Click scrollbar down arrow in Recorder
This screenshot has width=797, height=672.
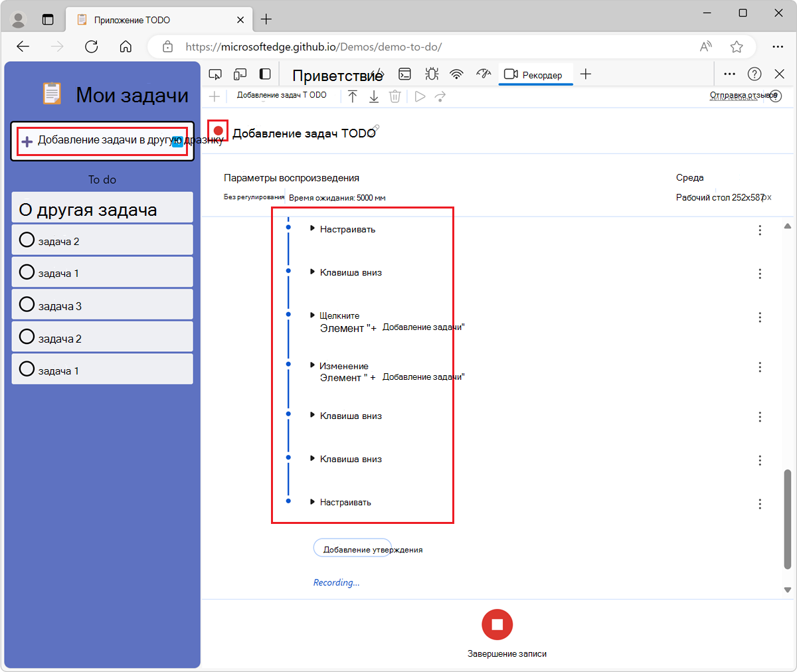coord(788,590)
